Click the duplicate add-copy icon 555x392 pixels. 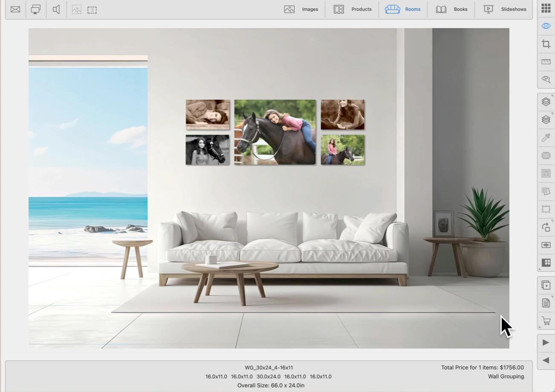(x=546, y=285)
